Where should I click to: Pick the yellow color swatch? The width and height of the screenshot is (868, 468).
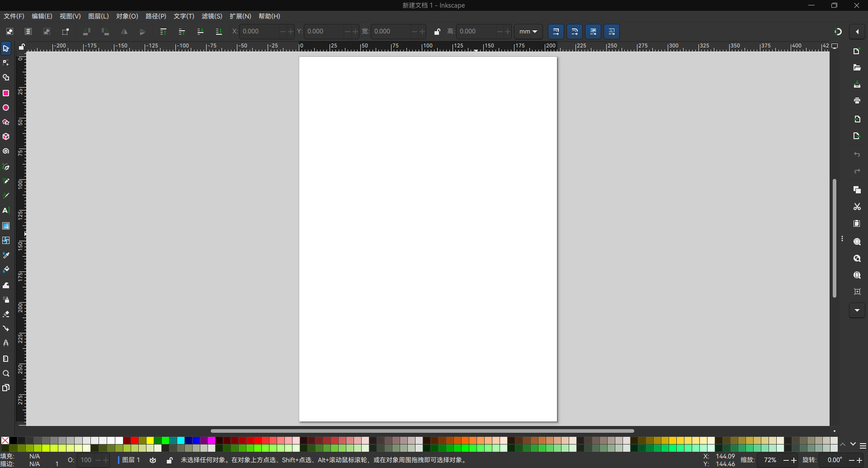[150, 440]
